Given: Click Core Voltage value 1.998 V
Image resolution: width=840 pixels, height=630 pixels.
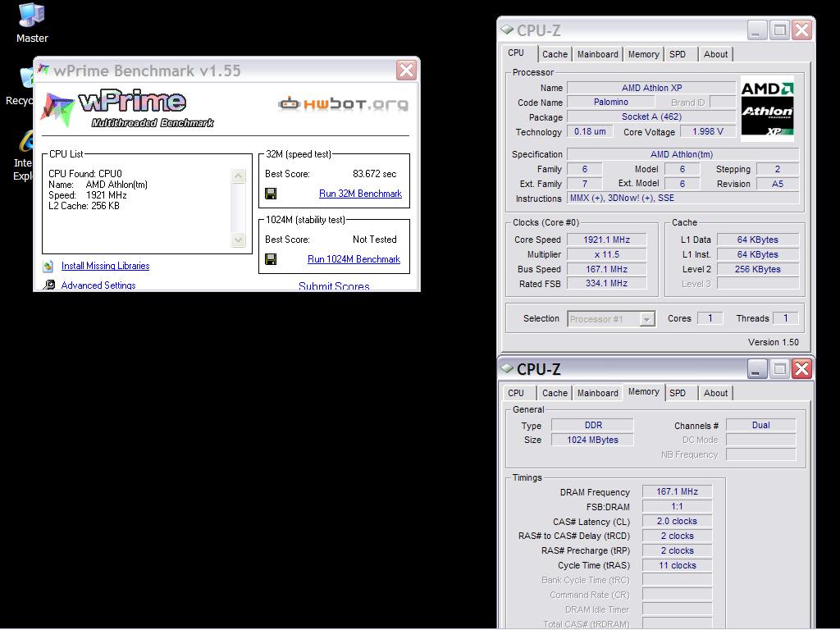Looking at the screenshot, I should (x=708, y=131).
